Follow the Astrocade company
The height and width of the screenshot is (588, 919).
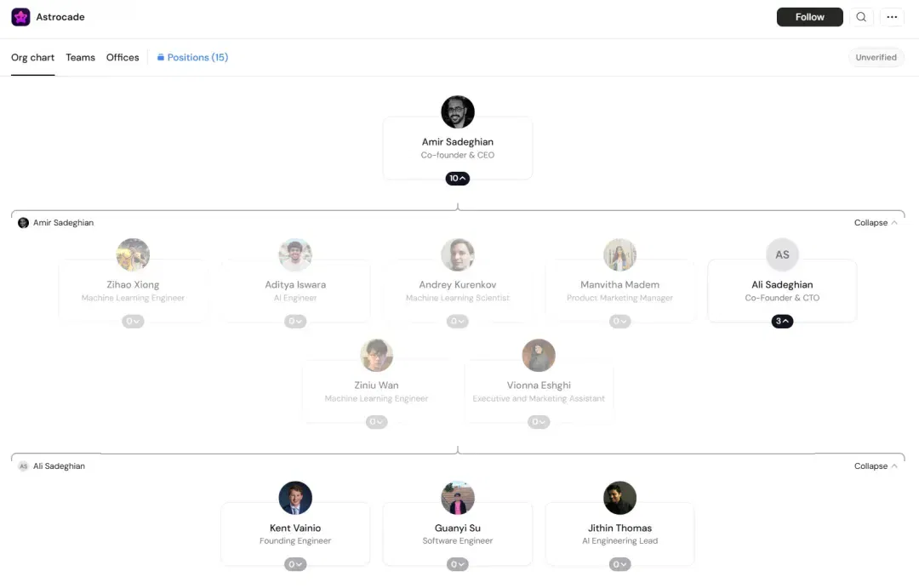coord(809,17)
